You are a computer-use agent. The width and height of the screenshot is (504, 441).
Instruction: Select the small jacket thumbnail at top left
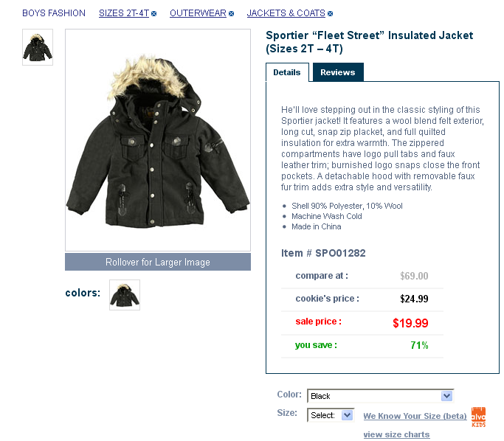(x=38, y=47)
